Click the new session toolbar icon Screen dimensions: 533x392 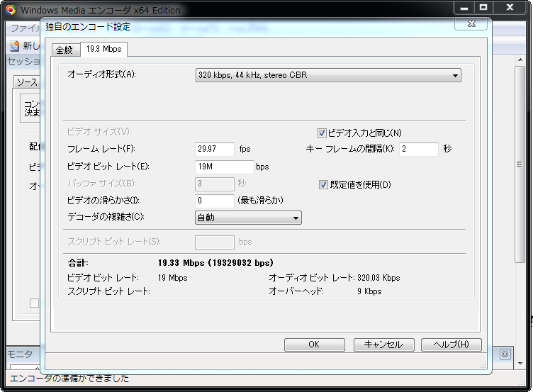click(14, 45)
